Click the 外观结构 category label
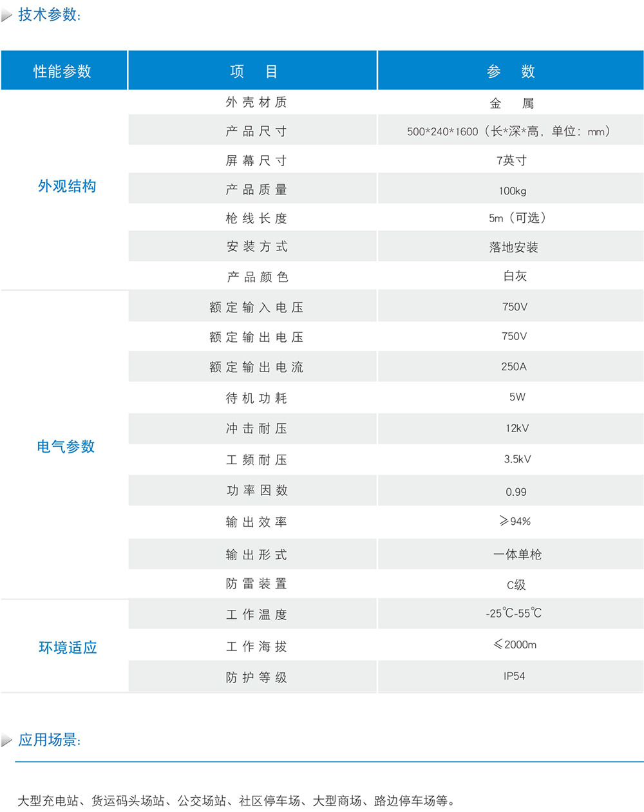This screenshot has width=644, height=812. point(67,186)
